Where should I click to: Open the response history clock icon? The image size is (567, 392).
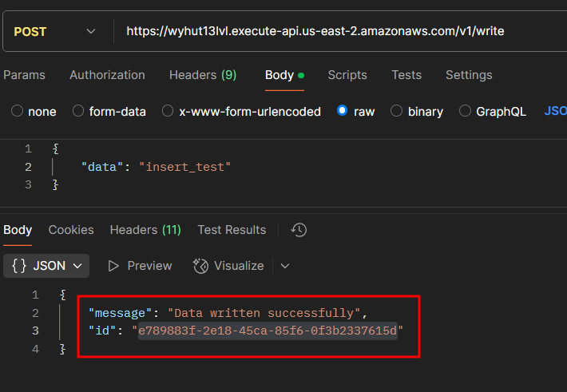(299, 230)
